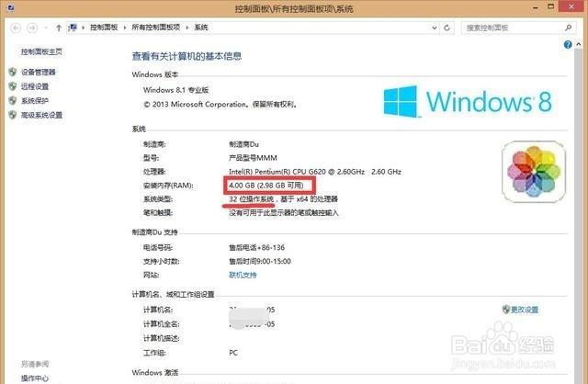Click the '没有可用于此显示器的笔或触控输入' text
Image resolution: width=588 pixels, height=384 pixels.
284,213
